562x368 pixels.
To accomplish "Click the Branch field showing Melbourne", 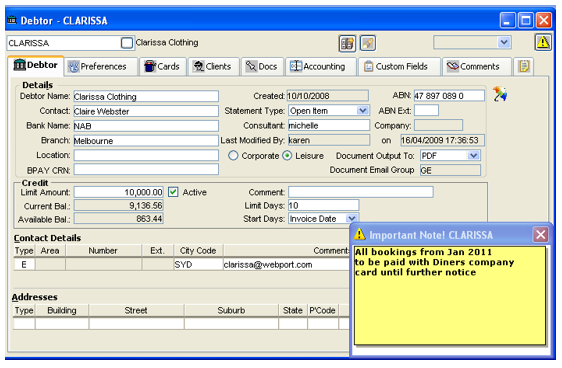I will coord(146,140).
